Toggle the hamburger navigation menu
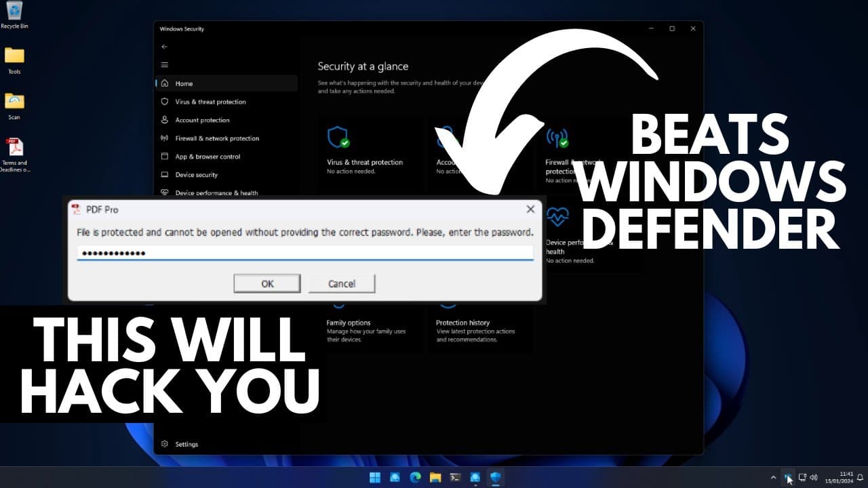The width and height of the screenshot is (868, 488). pos(164,65)
